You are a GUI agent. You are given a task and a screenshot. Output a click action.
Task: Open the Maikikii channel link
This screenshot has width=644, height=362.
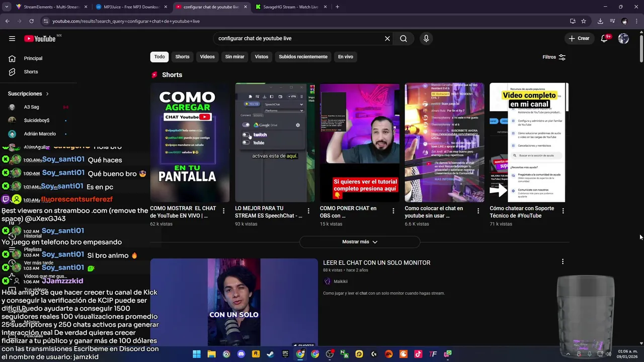[x=341, y=282]
